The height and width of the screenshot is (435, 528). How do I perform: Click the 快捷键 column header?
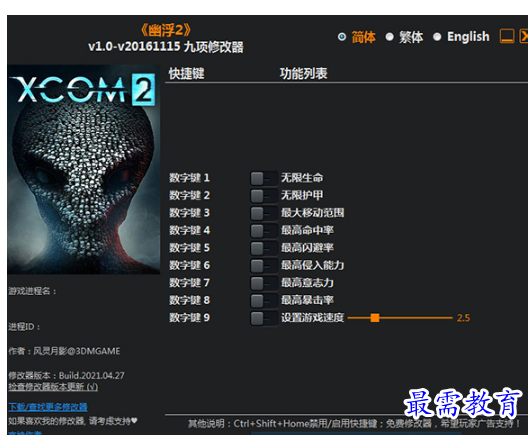coord(187,73)
